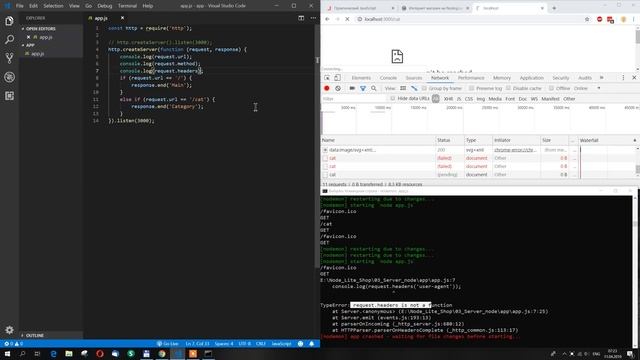Toggle the network overview icon
Image resolution: width=640 pixels, height=360 pixels.
414,88
